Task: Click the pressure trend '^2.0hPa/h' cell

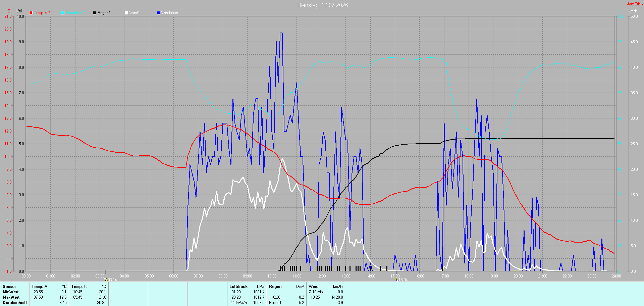Action: pos(238,303)
